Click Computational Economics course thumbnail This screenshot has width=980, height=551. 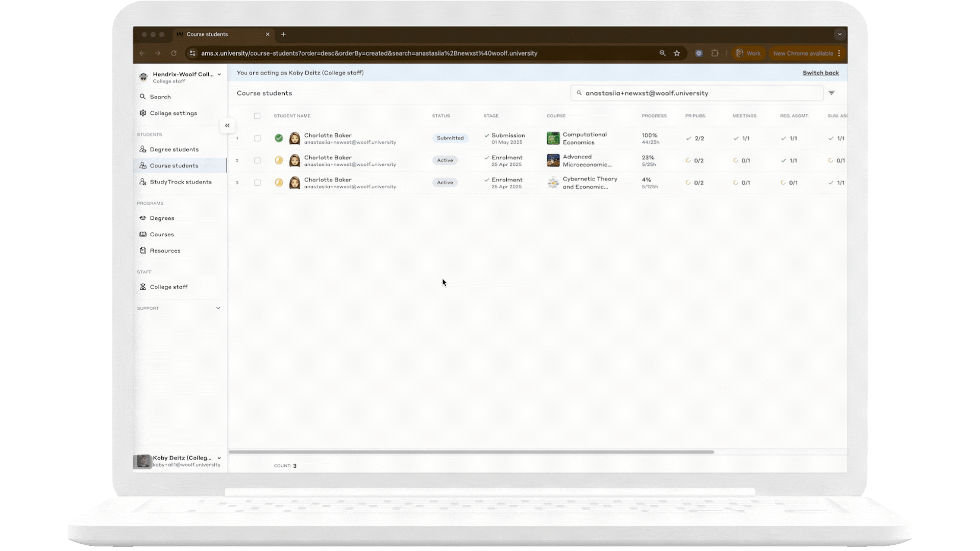553,138
